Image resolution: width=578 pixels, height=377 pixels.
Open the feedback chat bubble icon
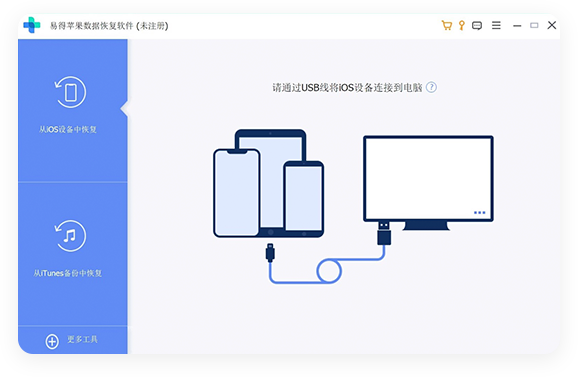pyautogui.click(x=477, y=26)
